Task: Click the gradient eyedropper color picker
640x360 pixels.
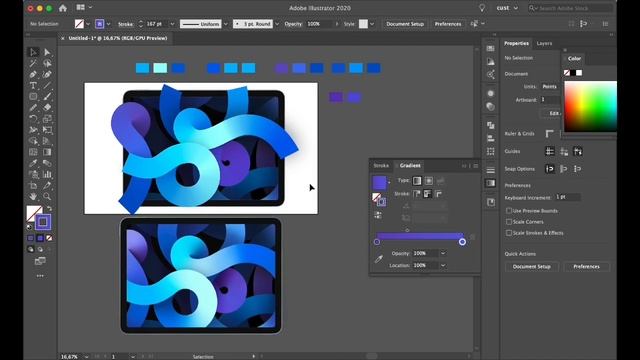Action: pos(378,259)
